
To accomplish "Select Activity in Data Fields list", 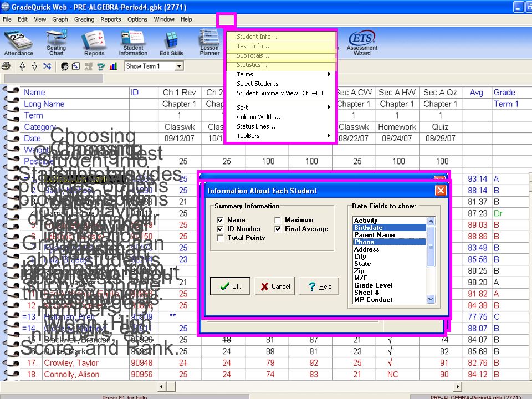I will click(x=390, y=221).
